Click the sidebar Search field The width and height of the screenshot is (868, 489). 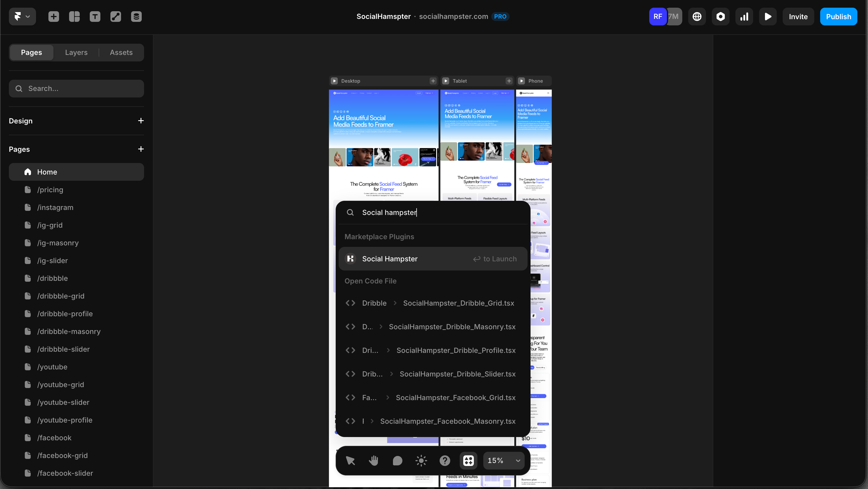76,89
